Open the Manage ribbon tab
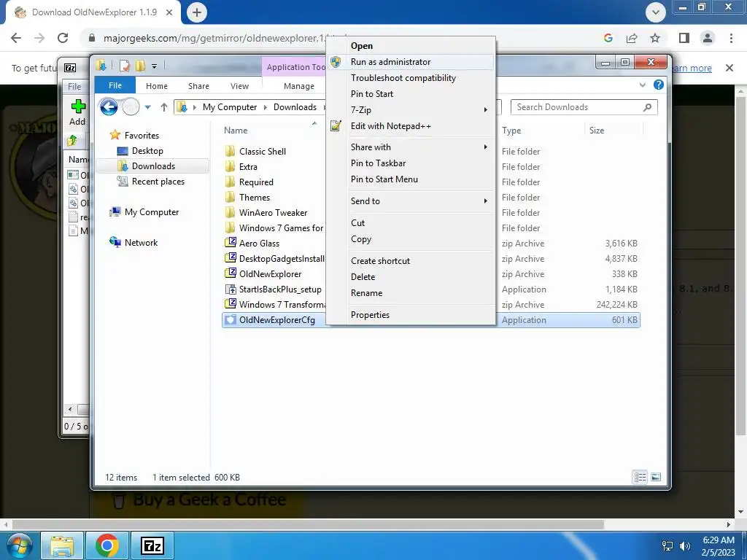 pos(298,86)
